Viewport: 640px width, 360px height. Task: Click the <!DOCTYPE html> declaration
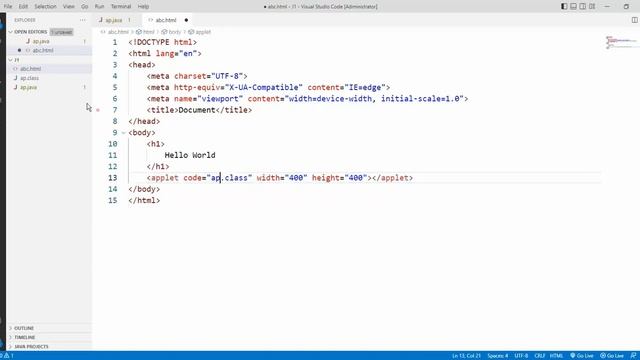162,42
